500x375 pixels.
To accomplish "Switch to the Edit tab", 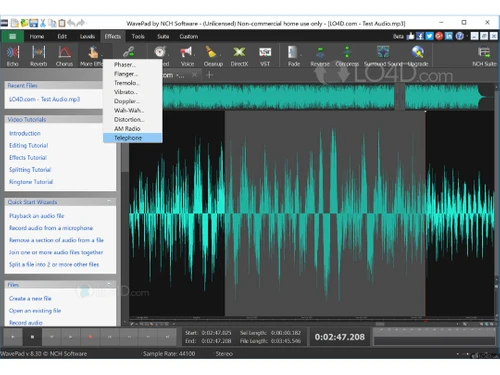I will [x=62, y=36].
